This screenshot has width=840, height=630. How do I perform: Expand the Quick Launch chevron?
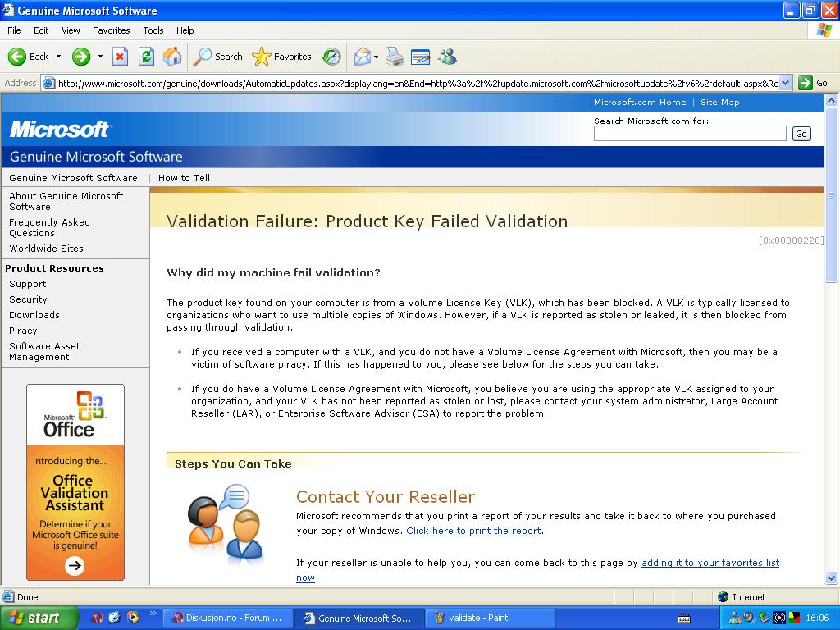coord(153,614)
